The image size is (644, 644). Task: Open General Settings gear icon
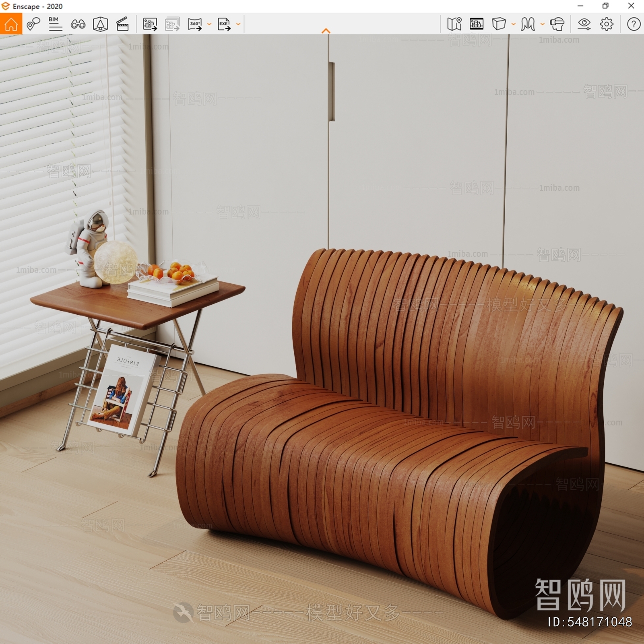click(607, 24)
